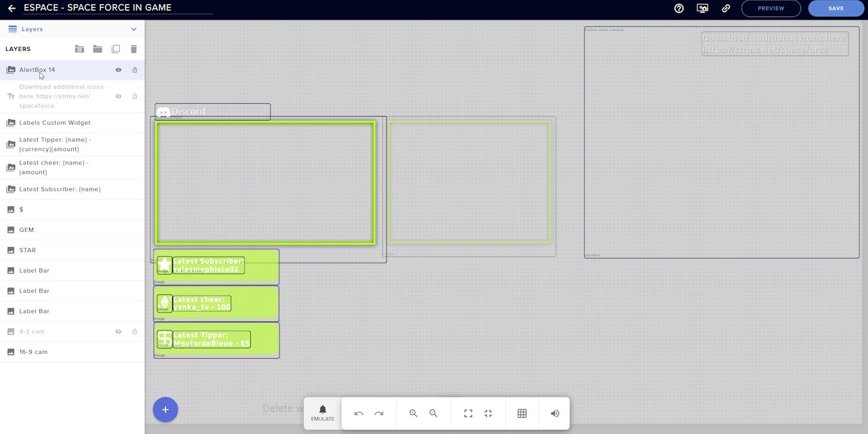Open the monitor settings icon in header
This screenshot has height=434, width=868.
703,8
